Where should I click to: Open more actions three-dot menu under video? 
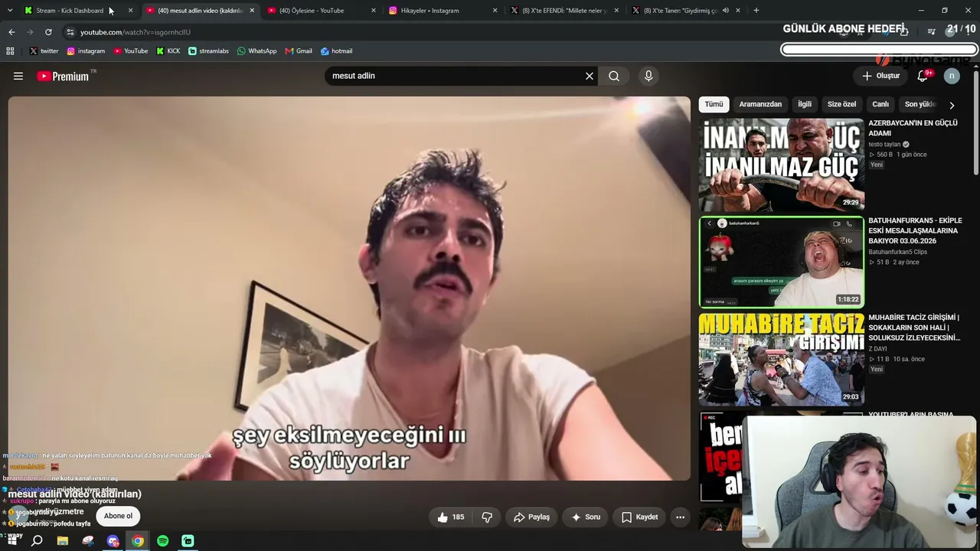(680, 517)
